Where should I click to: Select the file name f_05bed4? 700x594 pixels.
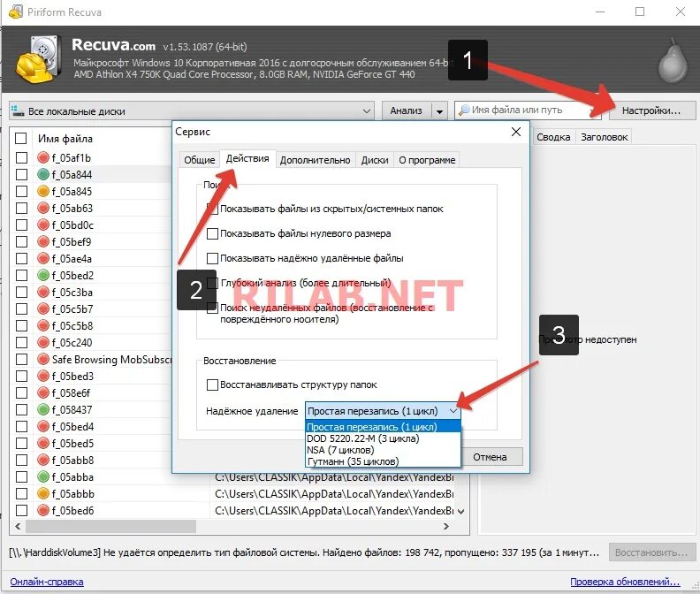coord(72,427)
